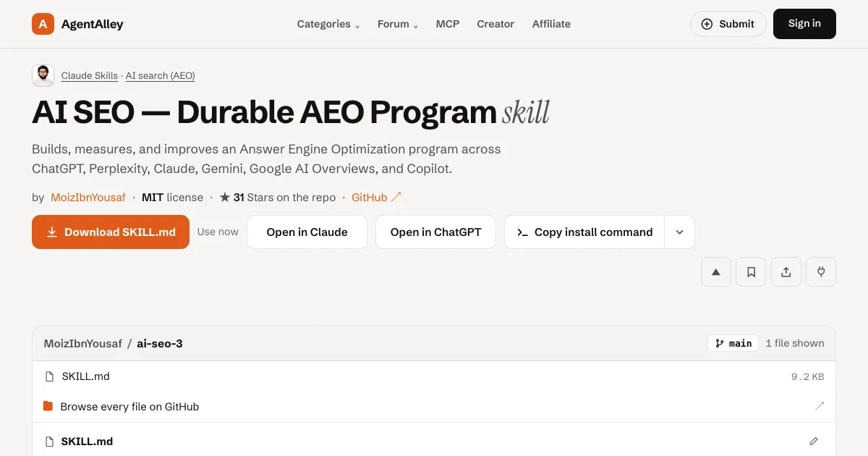The height and width of the screenshot is (456, 868).
Task: Upvote the skill with the triangle icon
Action: [716, 272]
